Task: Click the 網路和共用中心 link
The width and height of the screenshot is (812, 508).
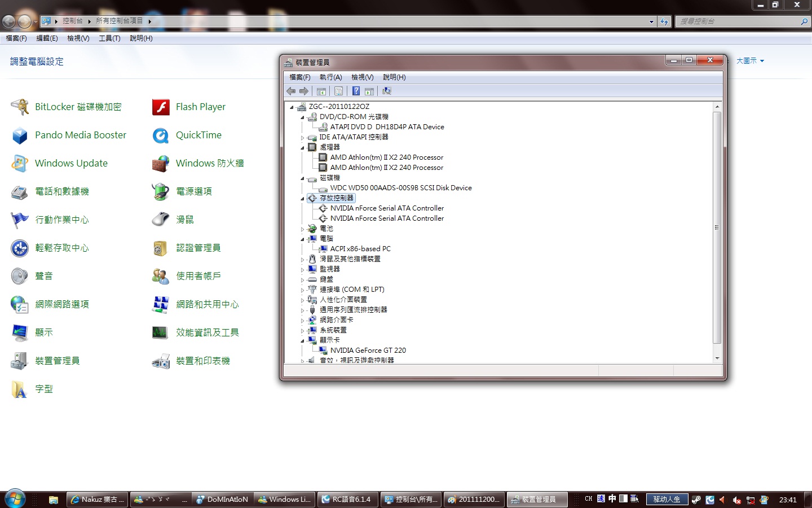Action: click(207, 304)
